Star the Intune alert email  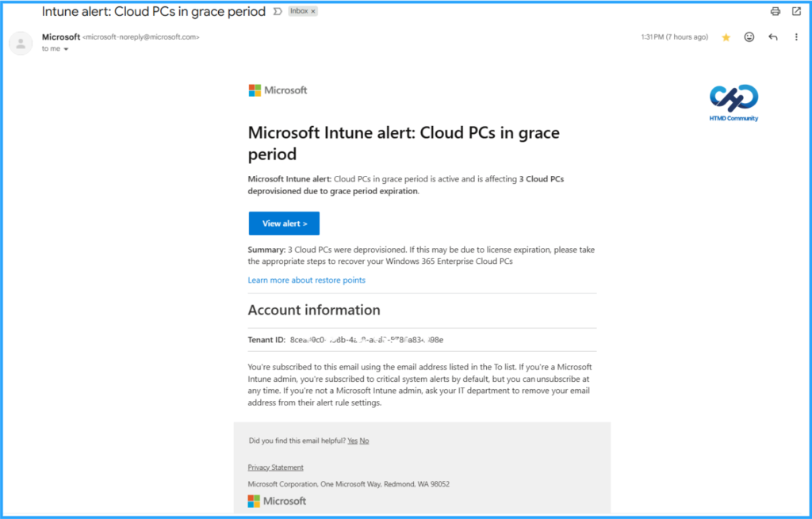(726, 36)
